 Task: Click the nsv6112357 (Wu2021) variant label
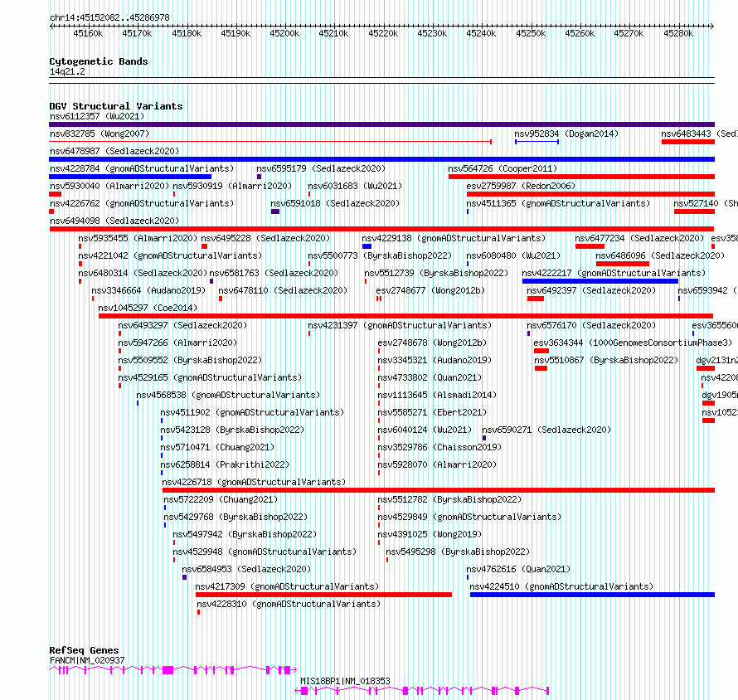(x=97, y=116)
